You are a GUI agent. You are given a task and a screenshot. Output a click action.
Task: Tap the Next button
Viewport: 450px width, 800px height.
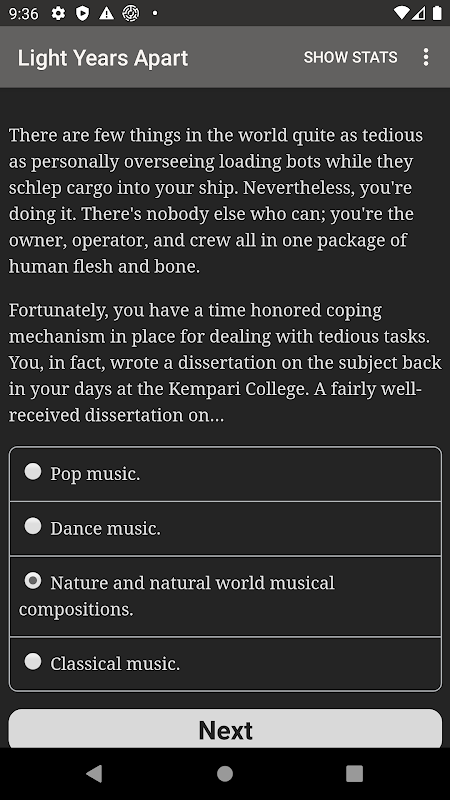coord(225,730)
